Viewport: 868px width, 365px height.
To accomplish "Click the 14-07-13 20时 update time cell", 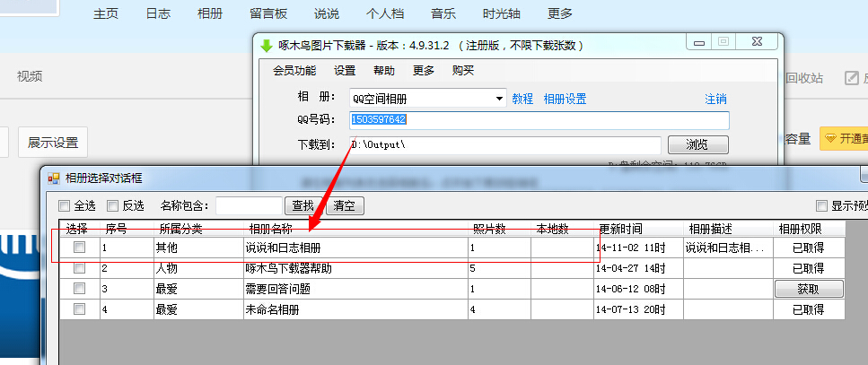I will (x=638, y=309).
